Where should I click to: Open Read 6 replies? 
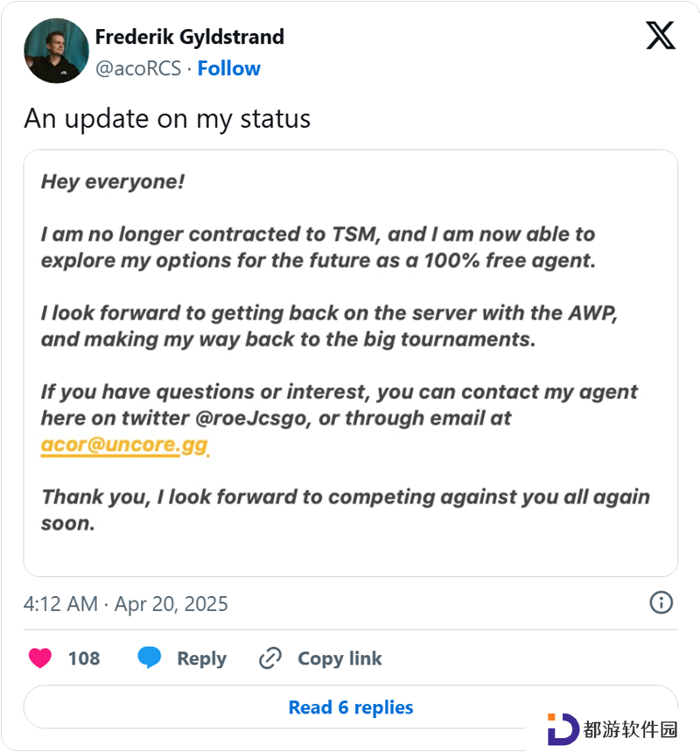(351, 707)
